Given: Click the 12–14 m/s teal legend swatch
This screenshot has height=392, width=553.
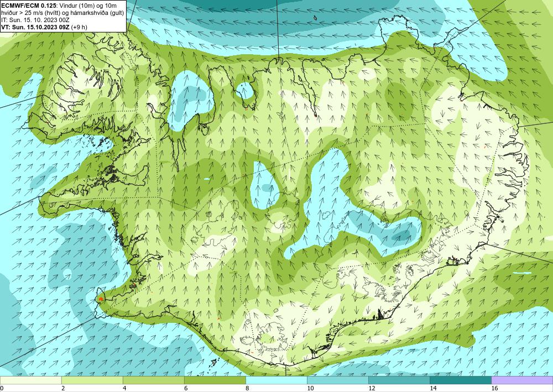Looking at the screenshot, I should click(399, 380).
